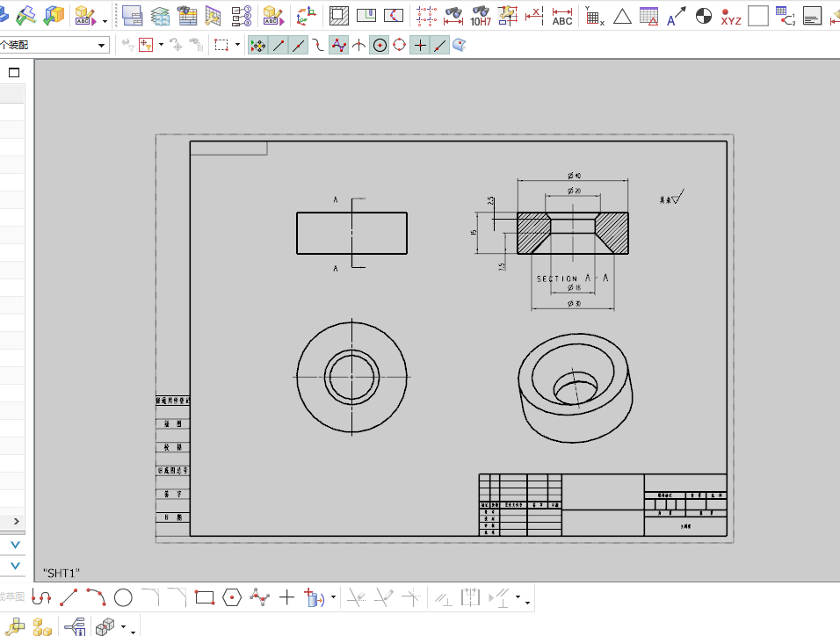The image size is (840, 636).
Task: Click the red X dimension icon
Action: [x=534, y=16]
